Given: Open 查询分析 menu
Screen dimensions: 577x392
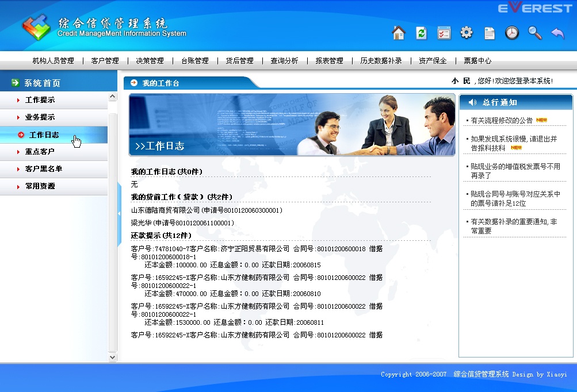Looking at the screenshot, I should [x=284, y=61].
